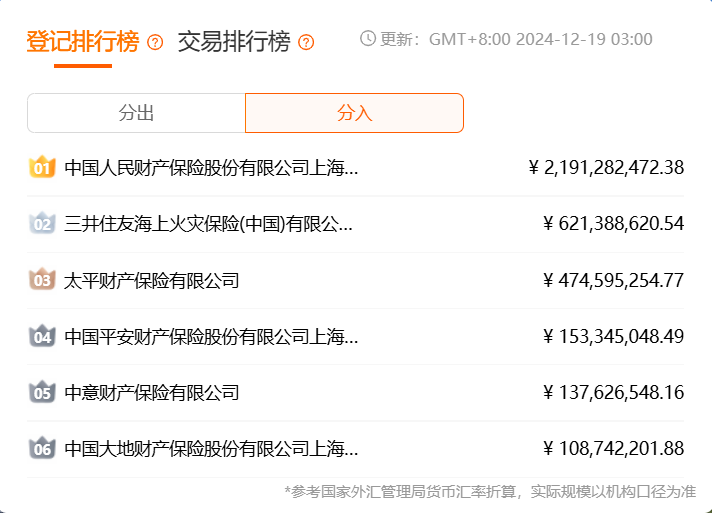Click the rank 05 badge
The image size is (712, 513).
tap(42, 393)
